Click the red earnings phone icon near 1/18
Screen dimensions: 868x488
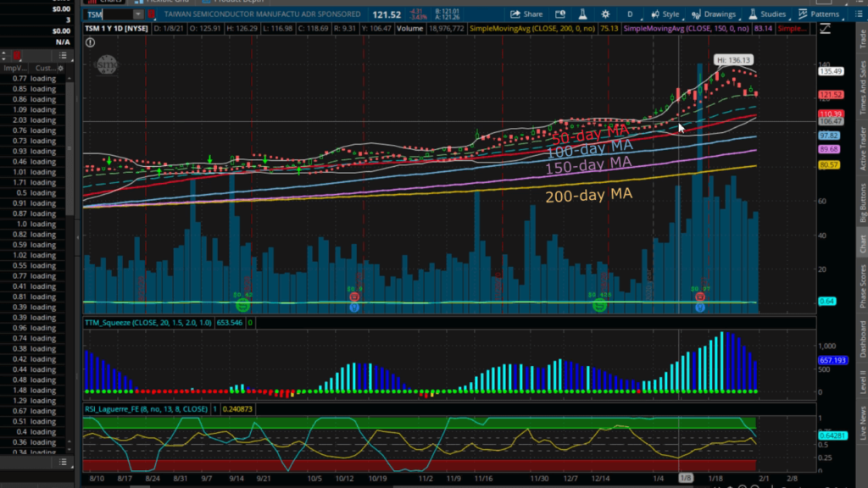tap(700, 297)
